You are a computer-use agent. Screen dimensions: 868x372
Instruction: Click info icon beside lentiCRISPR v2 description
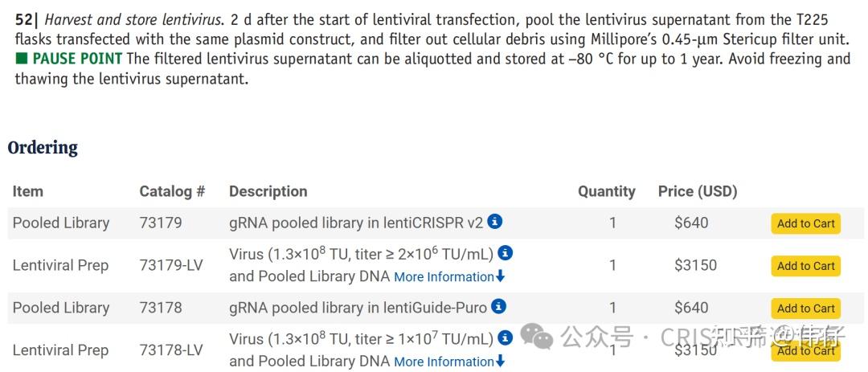tap(495, 222)
